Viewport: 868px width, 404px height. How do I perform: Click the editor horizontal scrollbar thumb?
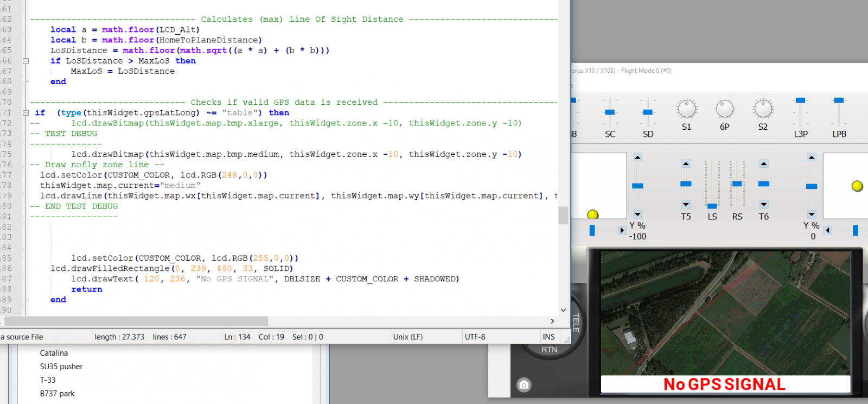[136, 321]
